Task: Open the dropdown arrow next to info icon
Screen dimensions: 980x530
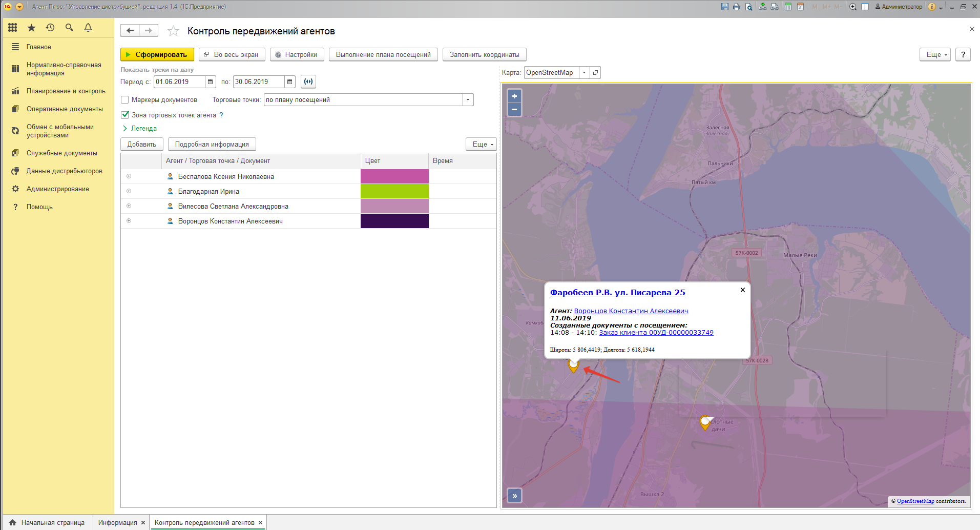Action: (x=941, y=8)
